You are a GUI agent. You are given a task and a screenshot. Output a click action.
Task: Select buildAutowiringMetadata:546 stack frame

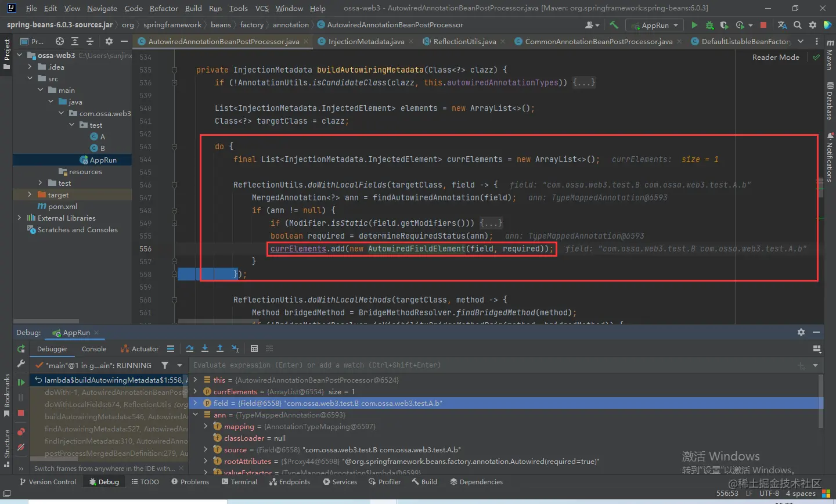tap(116, 416)
